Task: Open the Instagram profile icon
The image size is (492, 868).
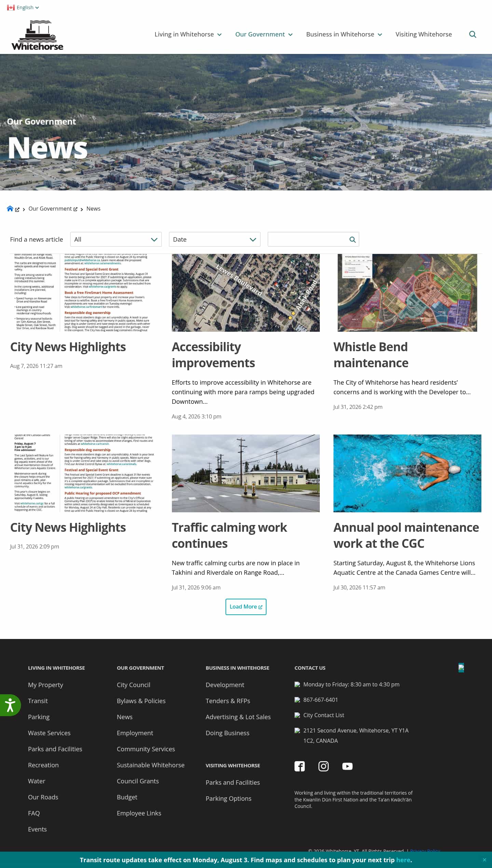Action: 324,766
